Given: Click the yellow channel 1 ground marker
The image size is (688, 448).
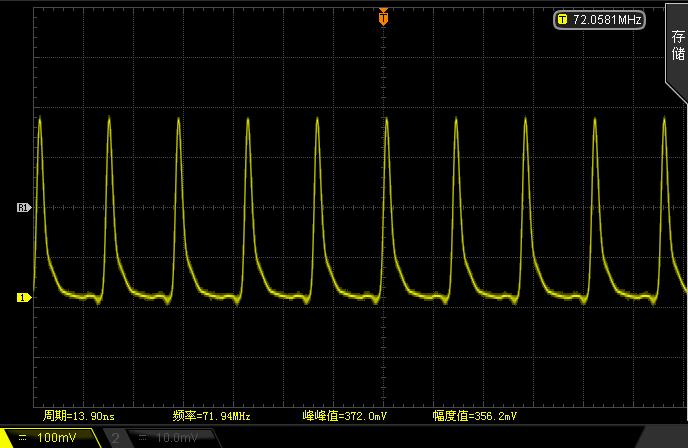Looking at the screenshot, I should 22,297.
